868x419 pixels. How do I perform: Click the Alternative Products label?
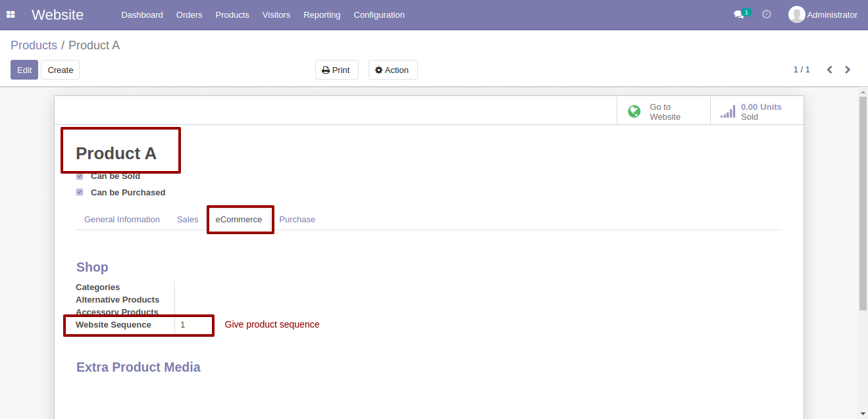point(118,300)
